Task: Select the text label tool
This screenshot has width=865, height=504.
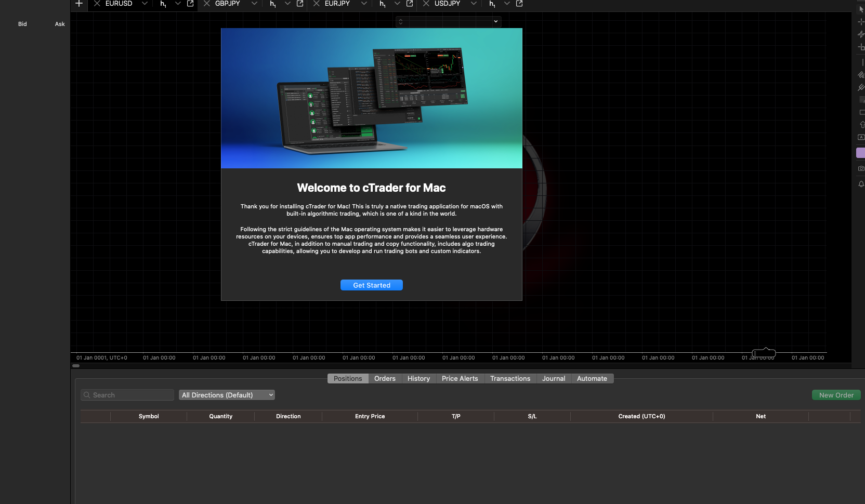Action: tap(861, 137)
